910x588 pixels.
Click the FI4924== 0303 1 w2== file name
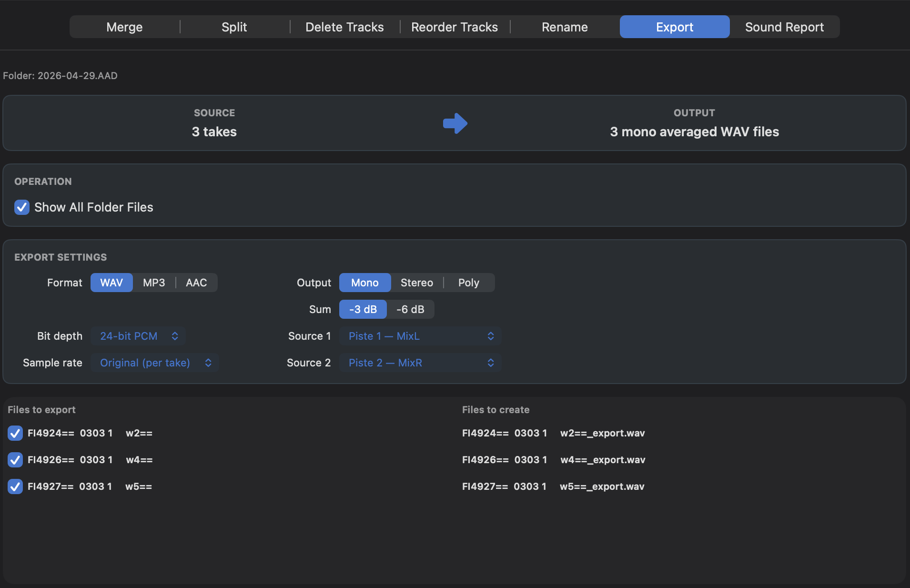[90, 433]
